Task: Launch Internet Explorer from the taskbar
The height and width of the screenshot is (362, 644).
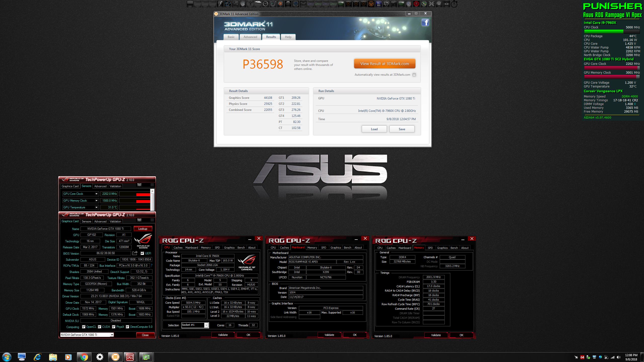Action: 37,357
